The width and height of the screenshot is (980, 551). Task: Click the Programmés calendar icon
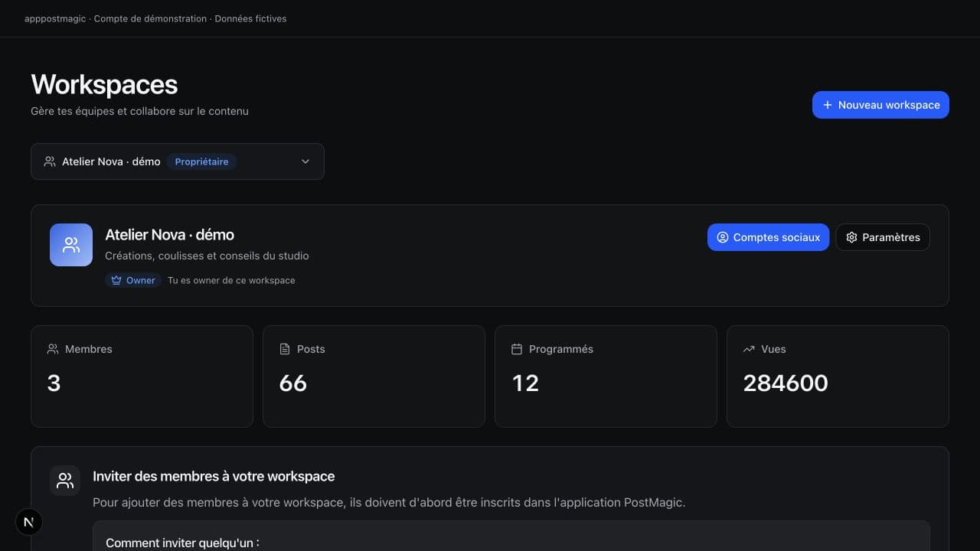pyautogui.click(x=517, y=349)
